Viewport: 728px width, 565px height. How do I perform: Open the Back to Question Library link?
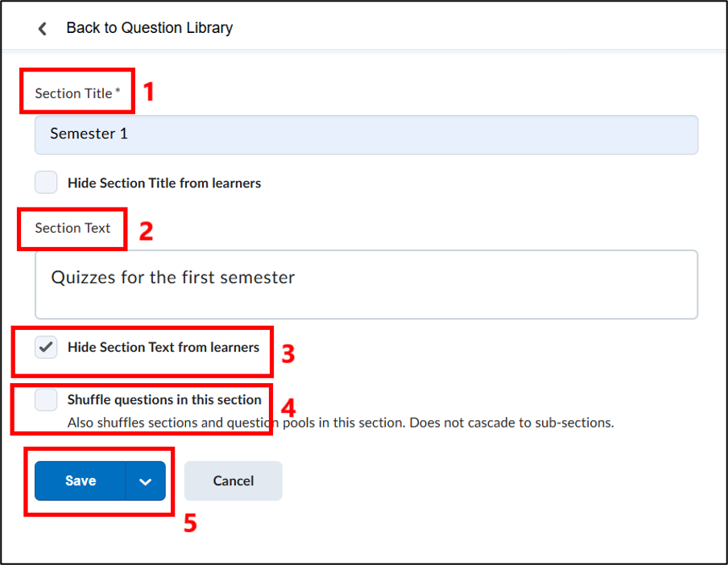[149, 28]
